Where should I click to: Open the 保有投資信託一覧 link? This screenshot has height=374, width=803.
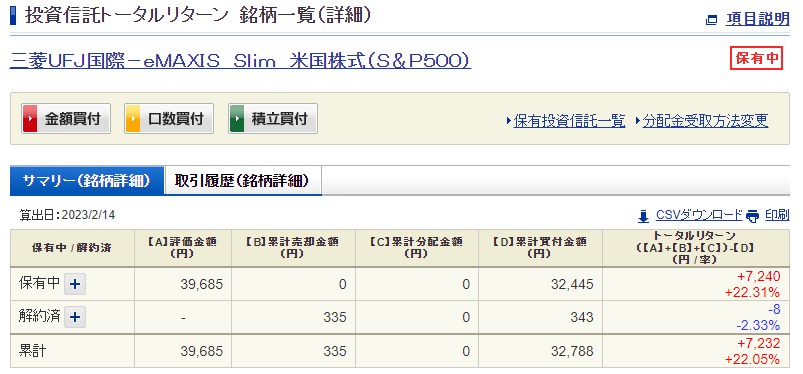[x=569, y=121]
